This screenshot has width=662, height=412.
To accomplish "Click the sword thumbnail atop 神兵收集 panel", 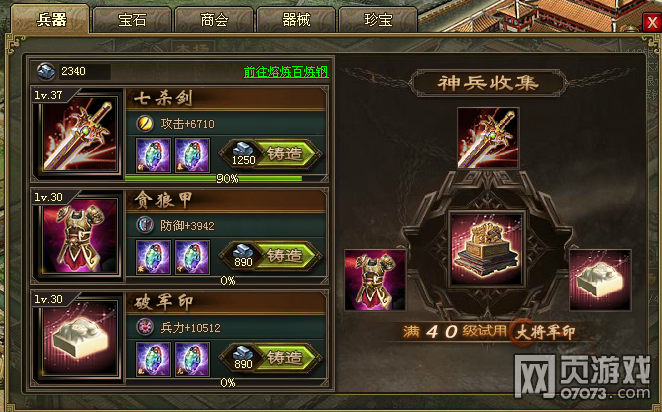I will tap(488, 138).
